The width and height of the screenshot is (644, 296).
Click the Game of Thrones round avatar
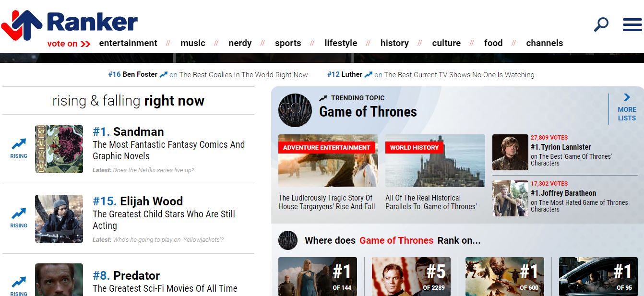[x=295, y=110]
